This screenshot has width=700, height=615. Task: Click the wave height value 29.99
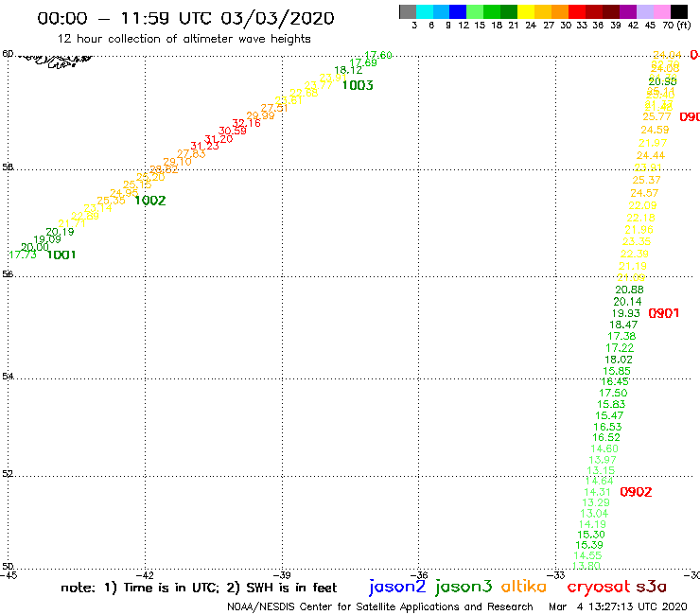tap(260, 115)
